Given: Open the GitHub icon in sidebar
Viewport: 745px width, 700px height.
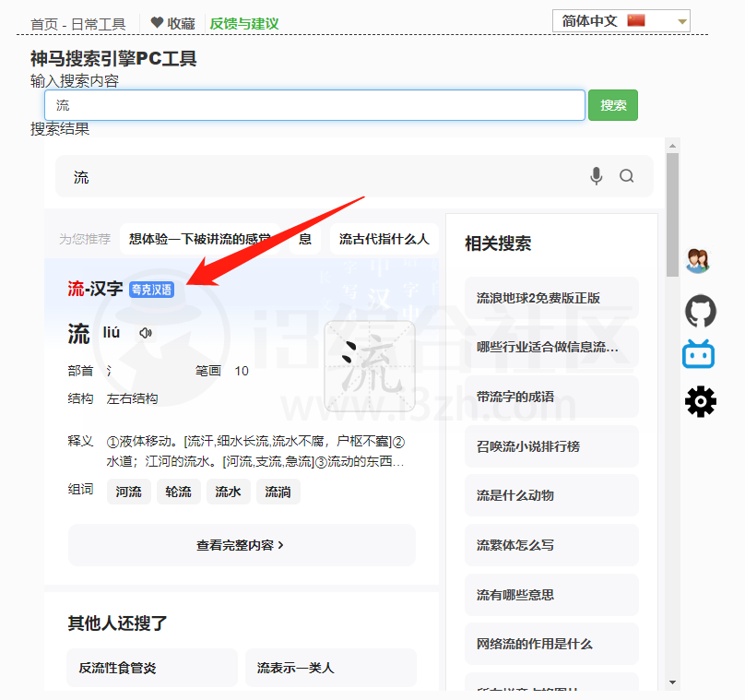Looking at the screenshot, I should [701, 312].
